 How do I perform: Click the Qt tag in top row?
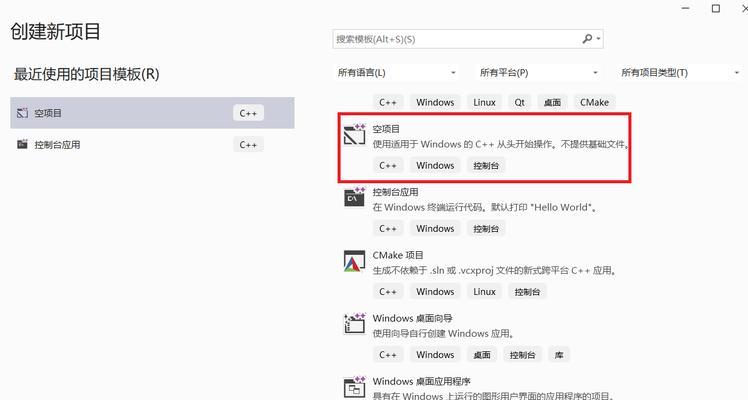pos(519,102)
